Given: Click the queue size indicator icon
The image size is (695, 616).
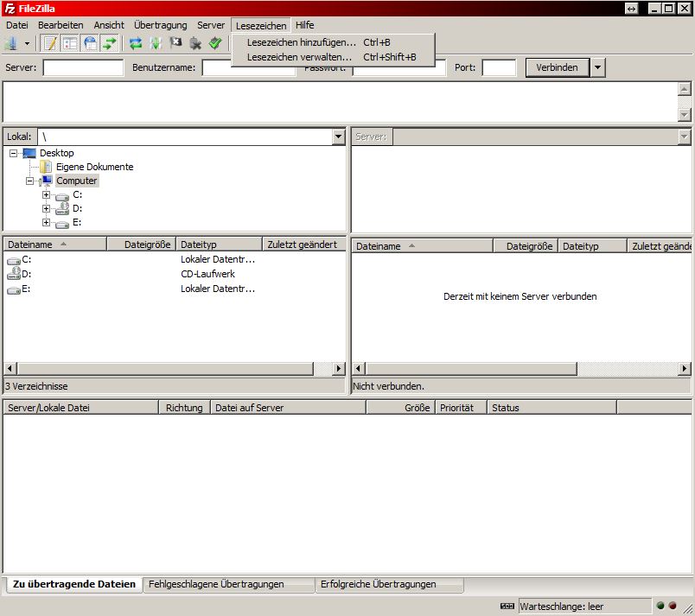Looking at the screenshot, I should [x=507, y=606].
